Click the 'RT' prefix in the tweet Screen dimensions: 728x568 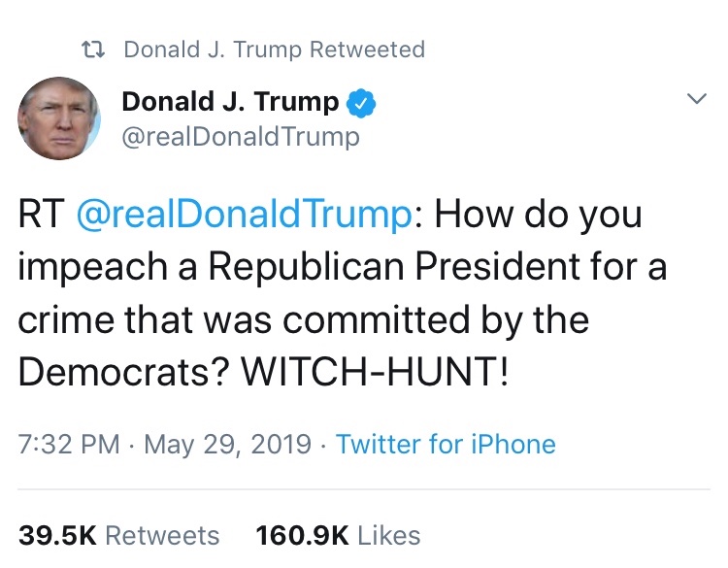point(41,215)
